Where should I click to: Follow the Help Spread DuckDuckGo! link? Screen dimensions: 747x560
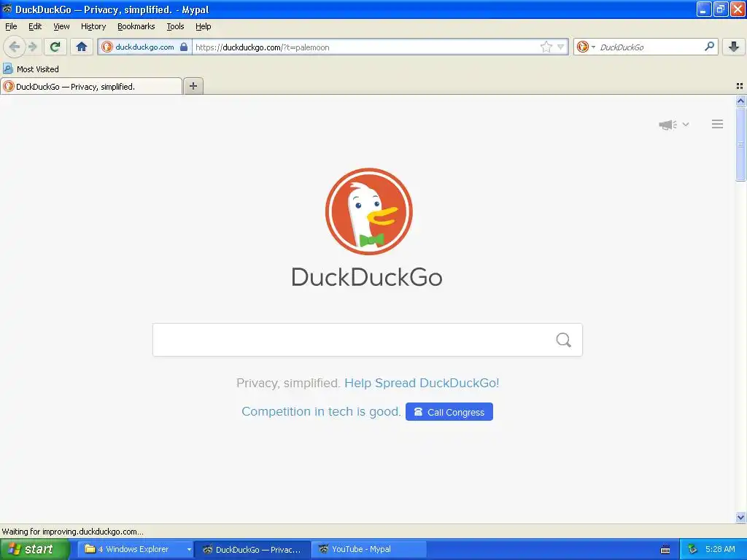click(x=422, y=383)
